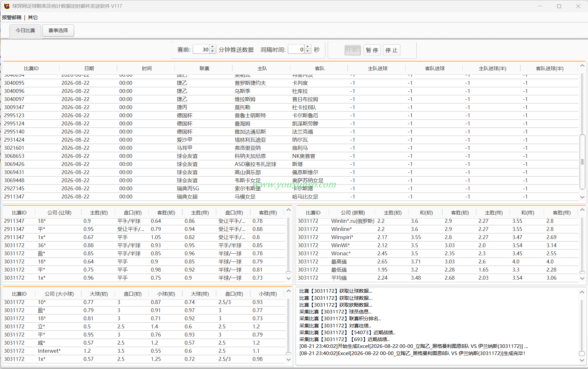Select handicap row for company 36*
This screenshot has height=369, width=588.
144,246
